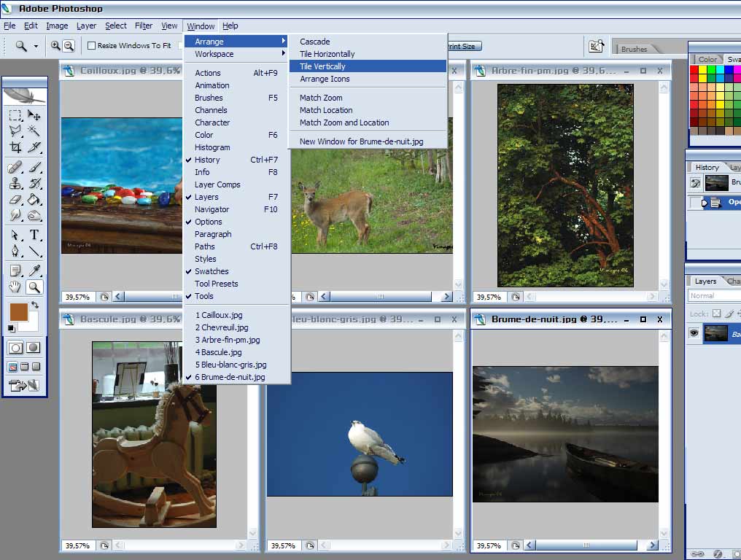Open status bar icon in Arbre-fin-pm.jpg window
Viewport: 741px width, 560px height.
pyautogui.click(x=516, y=297)
